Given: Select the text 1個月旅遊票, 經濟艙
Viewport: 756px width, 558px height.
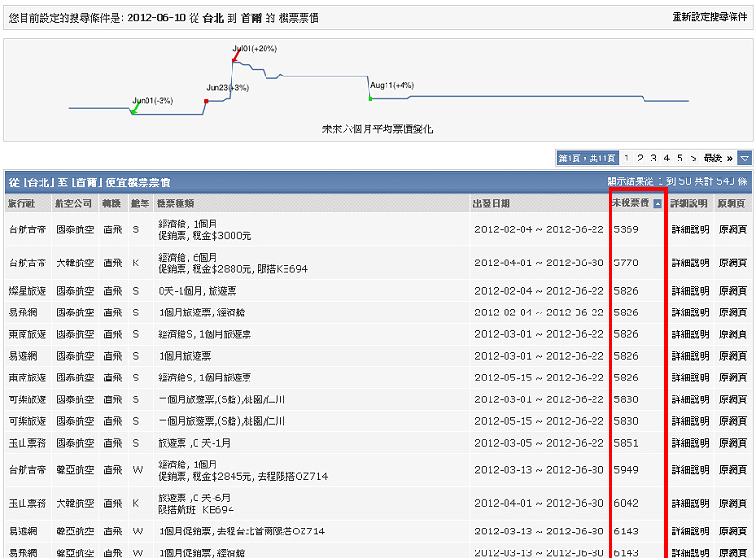Looking at the screenshot, I should [x=201, y=313].
